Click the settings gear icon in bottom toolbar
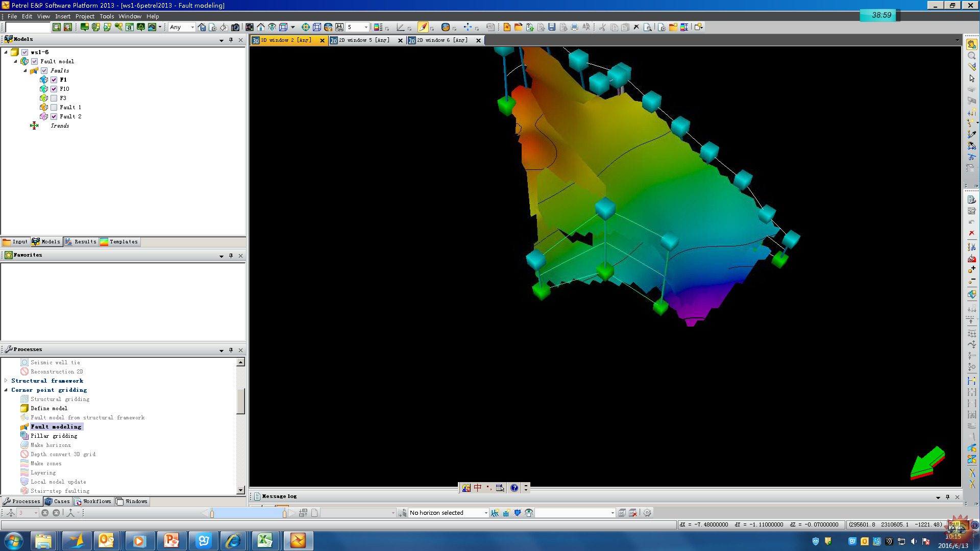This screenshot has height=551, width=980. point(647,513)
